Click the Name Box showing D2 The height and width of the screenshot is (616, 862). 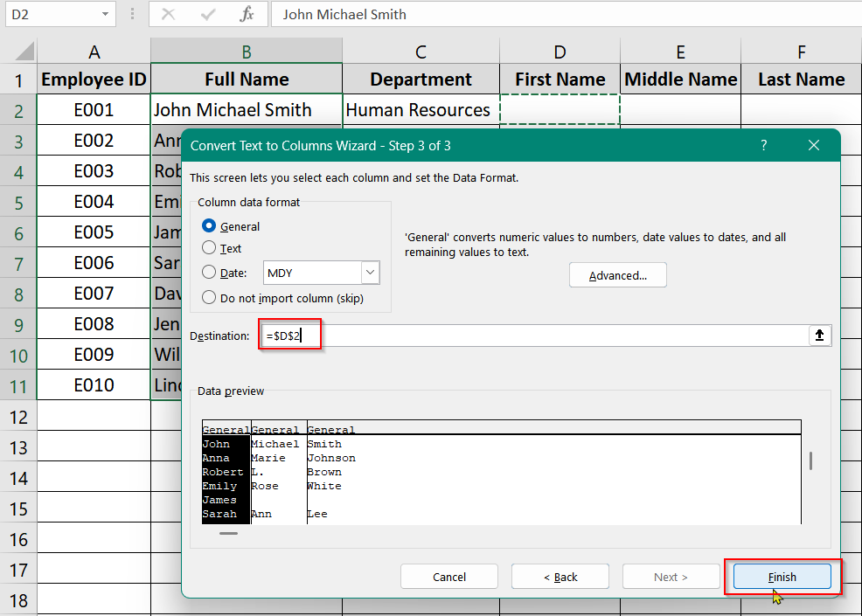52,14
